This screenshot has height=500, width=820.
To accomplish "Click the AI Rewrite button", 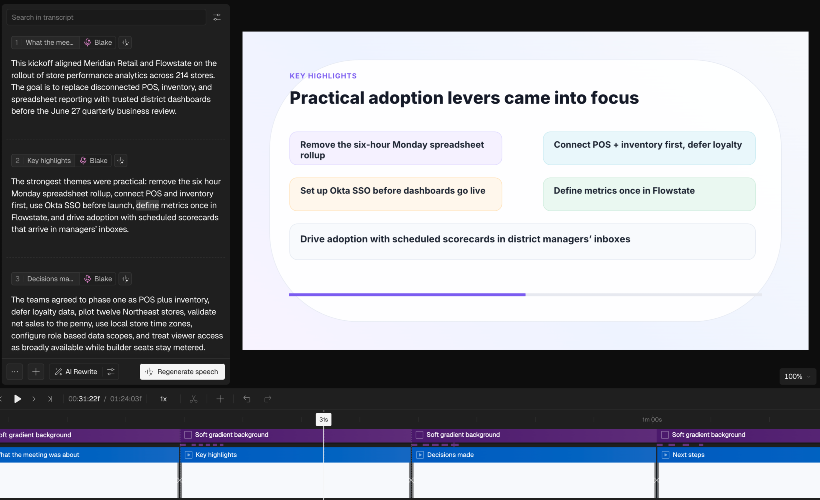I will coord(76,372).
